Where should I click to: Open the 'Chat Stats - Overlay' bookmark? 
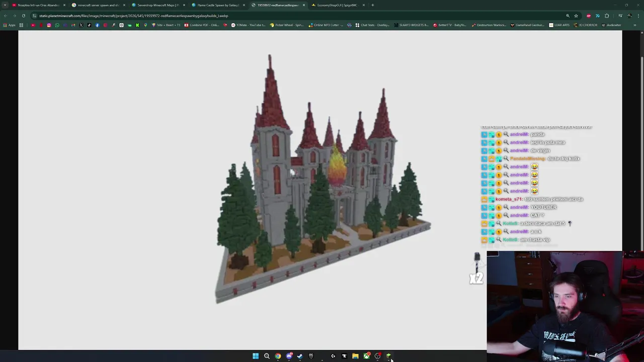point(372,25)
